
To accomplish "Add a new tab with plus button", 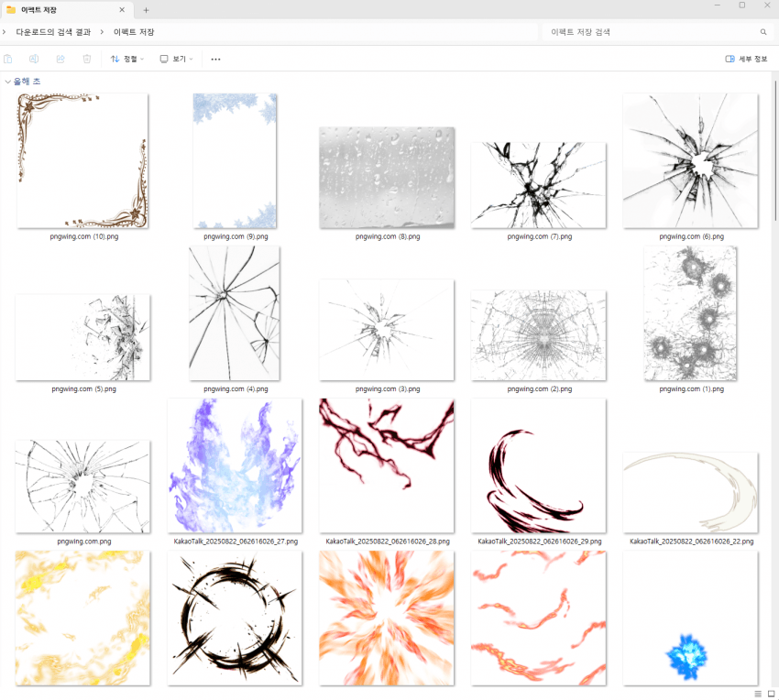I will pyautogui.click(x=146, y=10).
